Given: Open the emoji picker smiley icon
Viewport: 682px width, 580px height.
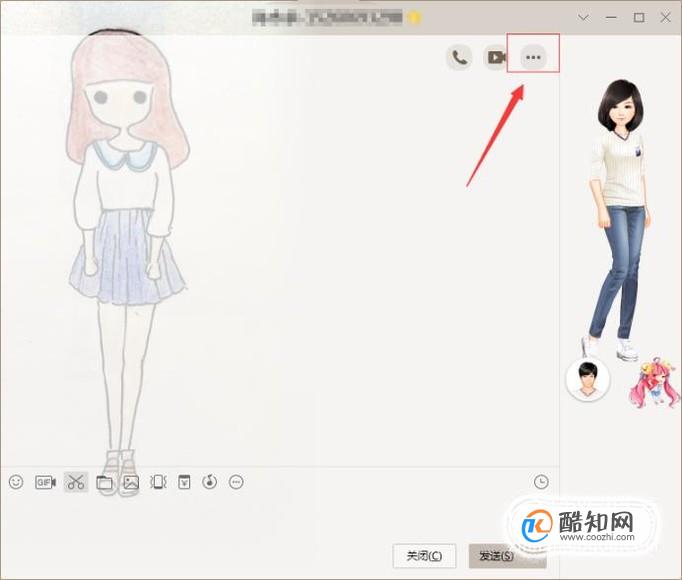Looking at the screenshot, I should (x=16, y=482).
